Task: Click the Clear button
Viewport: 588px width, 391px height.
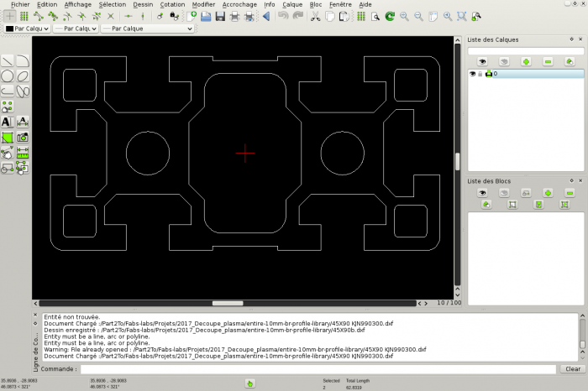Action: tap(571, 369)
